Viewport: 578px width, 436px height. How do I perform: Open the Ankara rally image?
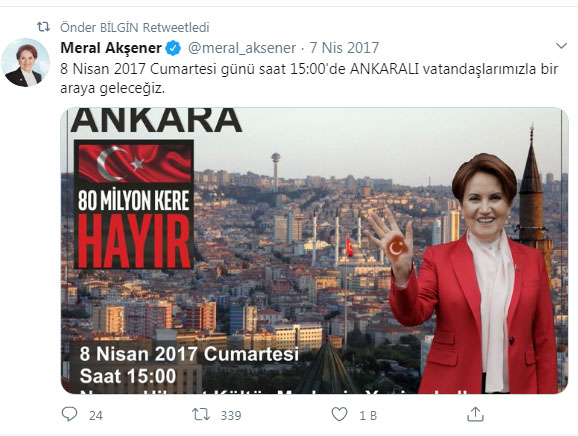coord(314,251)
